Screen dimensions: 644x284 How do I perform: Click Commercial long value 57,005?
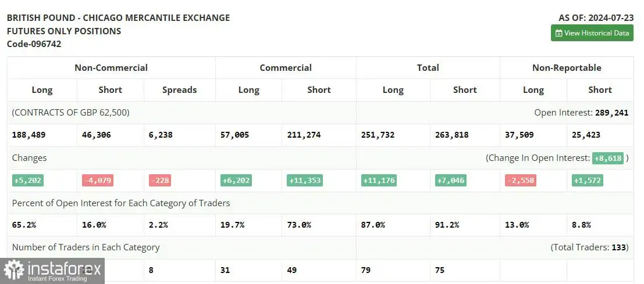pyautogui.click(x=234, y=135)
